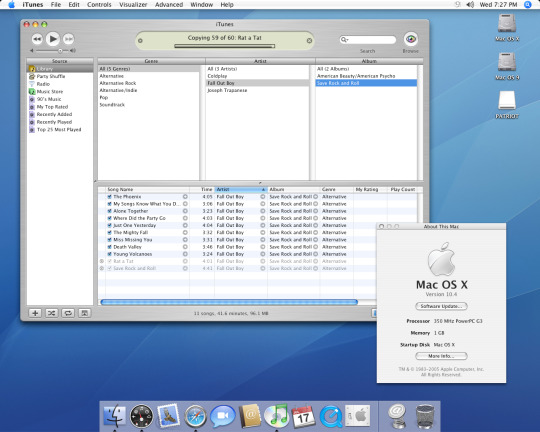Open the Browse eye icon
This screenshot has height=432, width=540.
[x=411, y=39]
